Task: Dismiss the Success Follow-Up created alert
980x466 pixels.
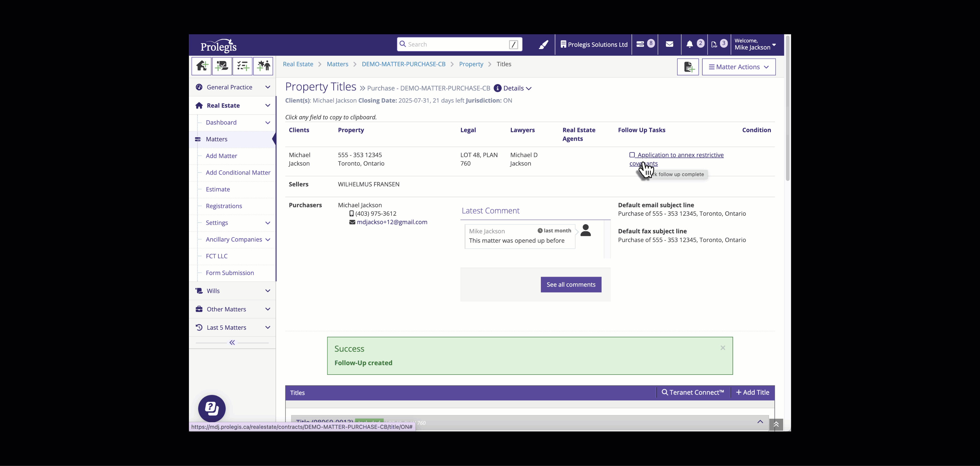Action: coord(722,348)
